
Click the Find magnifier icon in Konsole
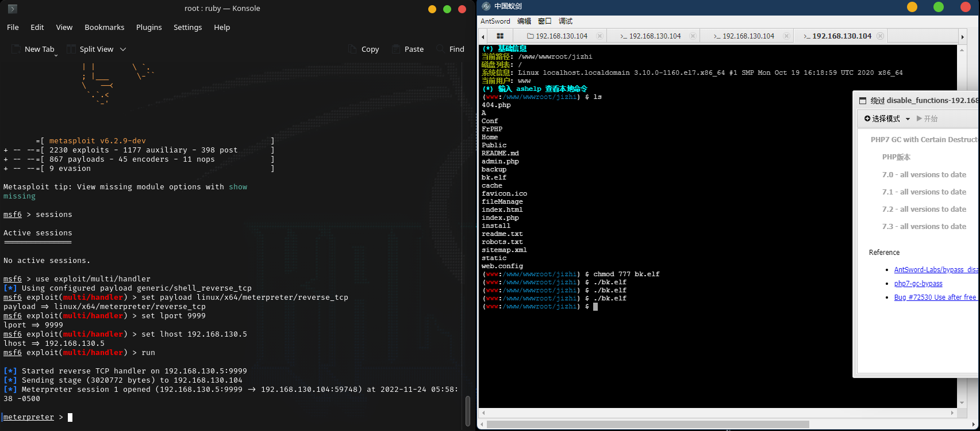pyautogui.click(x=440, y=49)
